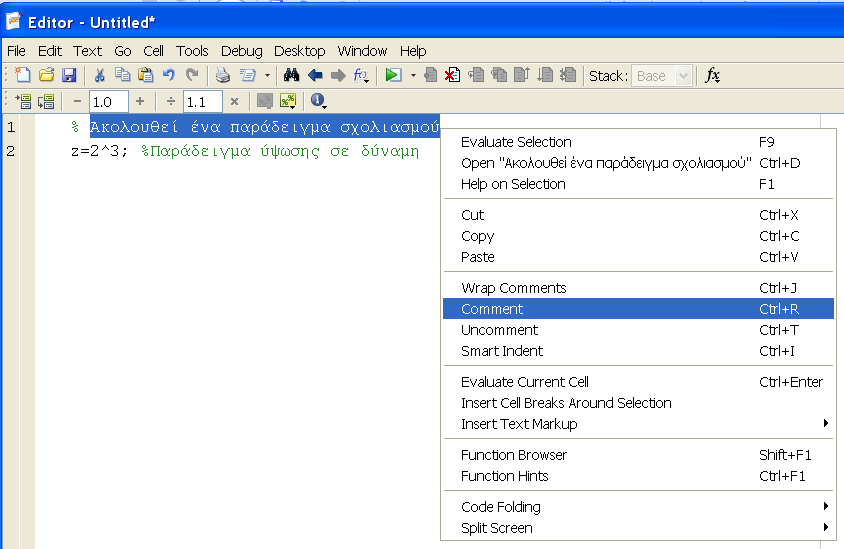Print the file using the printer icon
This screenshot has width=844, height=549.
(x=223, y=75)
